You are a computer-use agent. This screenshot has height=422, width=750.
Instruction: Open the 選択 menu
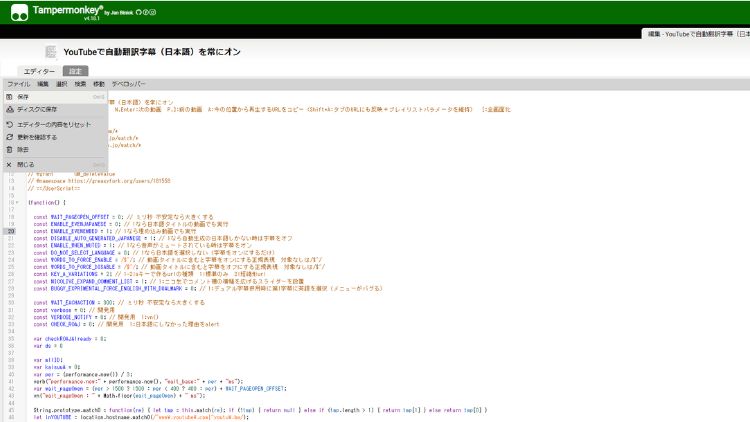coord(62,84)
